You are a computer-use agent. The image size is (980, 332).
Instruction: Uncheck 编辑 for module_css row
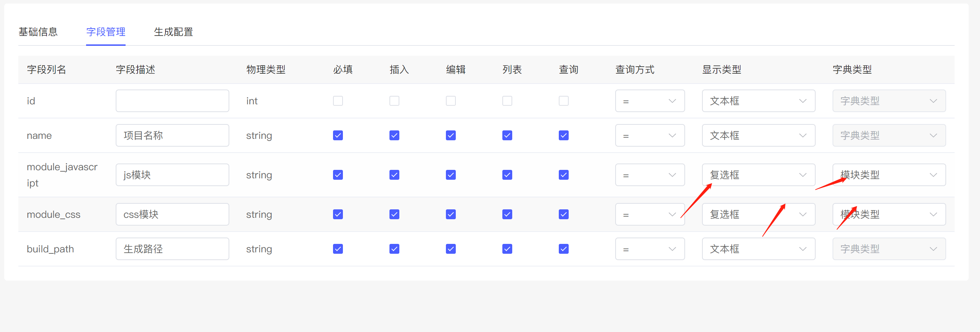click(x=451, y=214)
